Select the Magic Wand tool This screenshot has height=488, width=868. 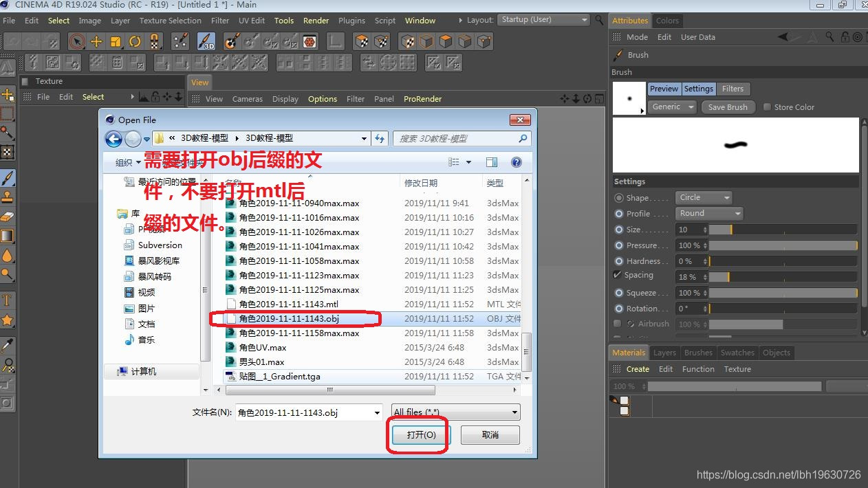pyautogui.click(x=8, y=132)
